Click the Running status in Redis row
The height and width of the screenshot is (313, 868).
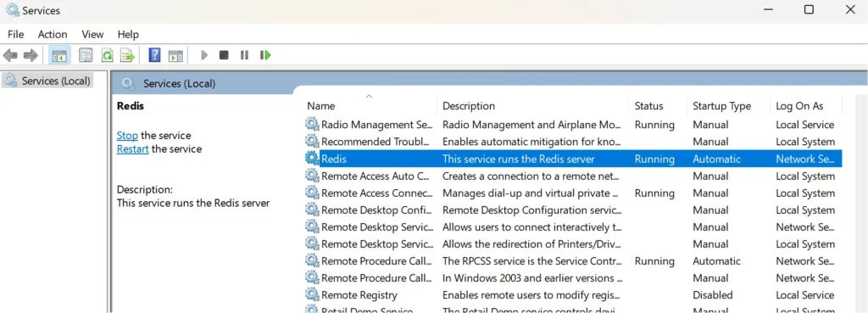tap(655, 159)
